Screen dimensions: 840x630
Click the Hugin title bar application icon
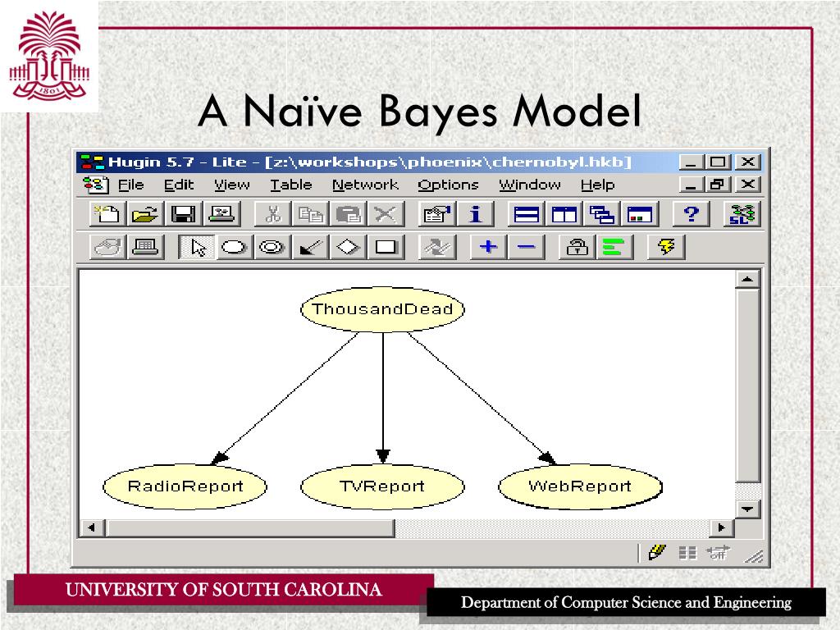tap(92, 162)
